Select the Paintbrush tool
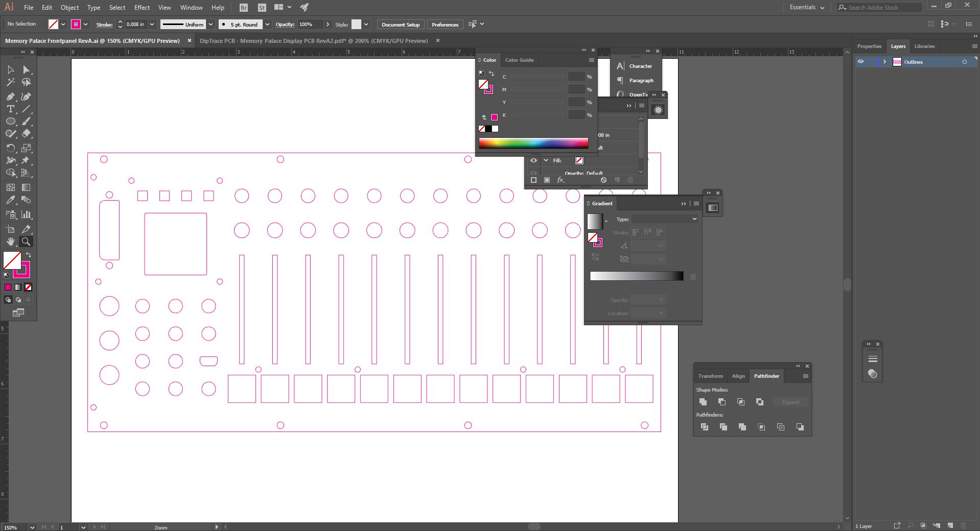This screenshot has height=531, width=980. 26,122
